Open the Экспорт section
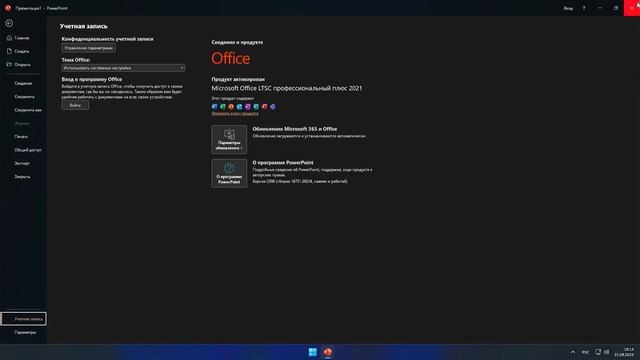The image size is (640, 360). coord(22,163)
